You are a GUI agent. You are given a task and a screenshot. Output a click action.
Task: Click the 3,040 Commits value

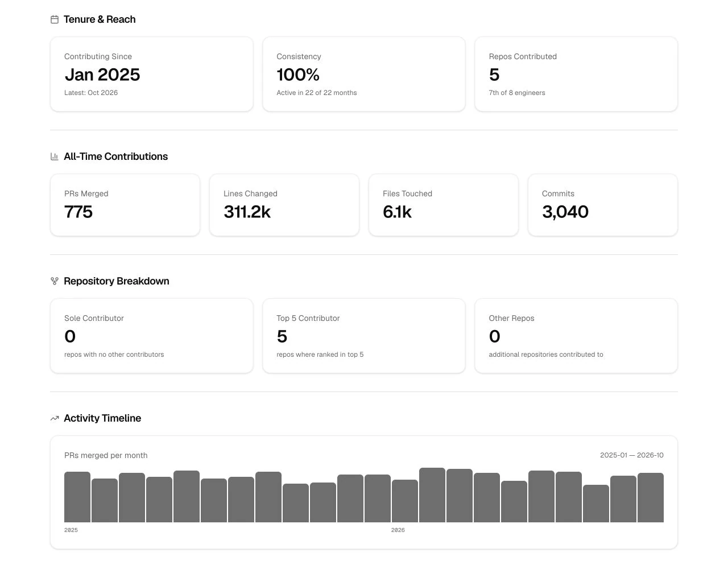click(565, 212)
